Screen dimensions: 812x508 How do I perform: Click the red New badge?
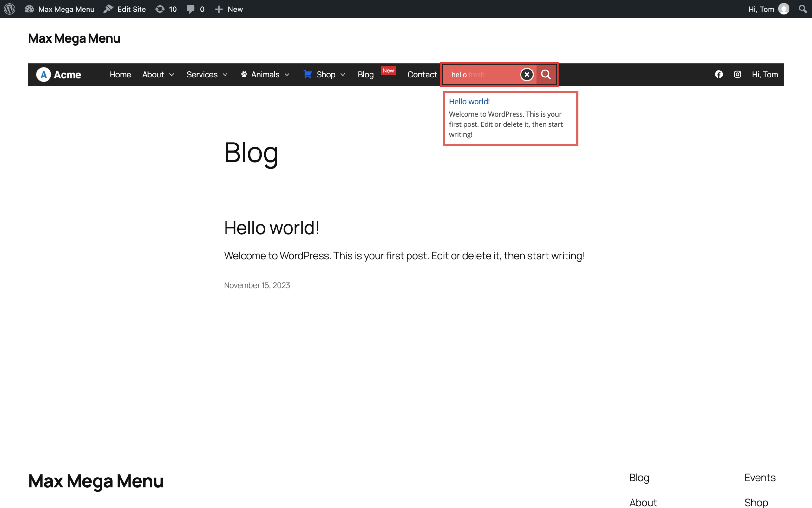[x=388, y=70]
